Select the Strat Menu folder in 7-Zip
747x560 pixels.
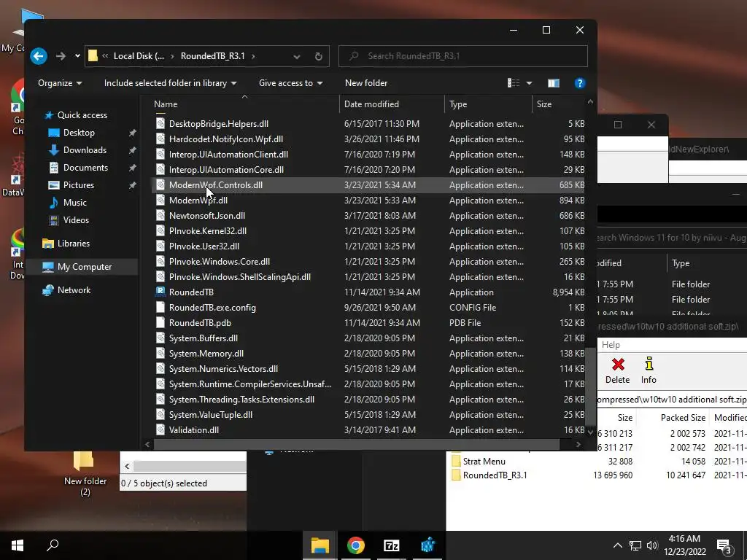pos(484,462)
